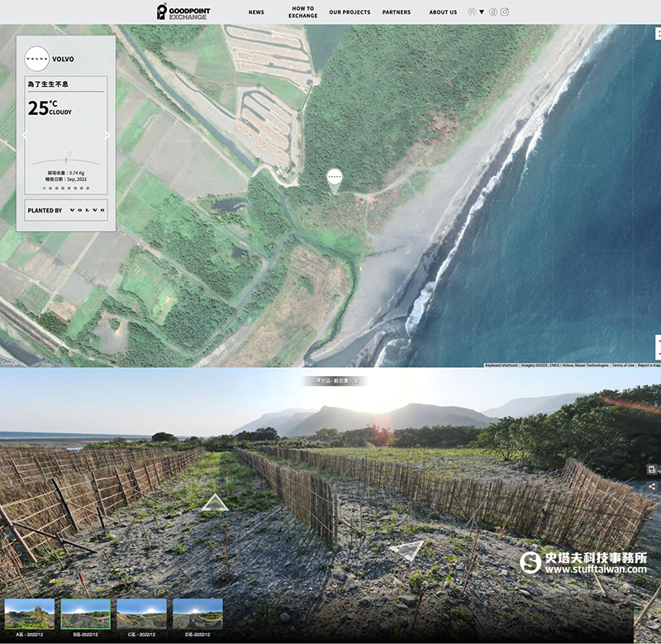Click the Planted By Volvo button
This screenshot has height=644, width=661.
(66, 210)
